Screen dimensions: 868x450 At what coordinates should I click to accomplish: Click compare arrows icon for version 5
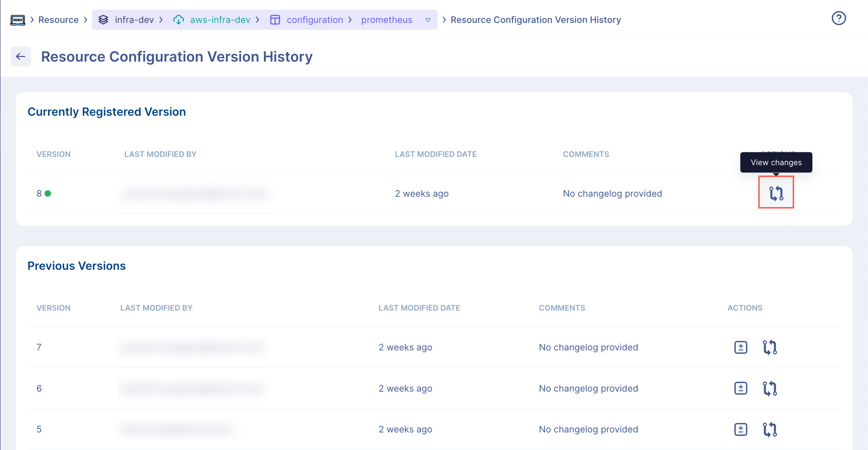(x=770, y=429)
